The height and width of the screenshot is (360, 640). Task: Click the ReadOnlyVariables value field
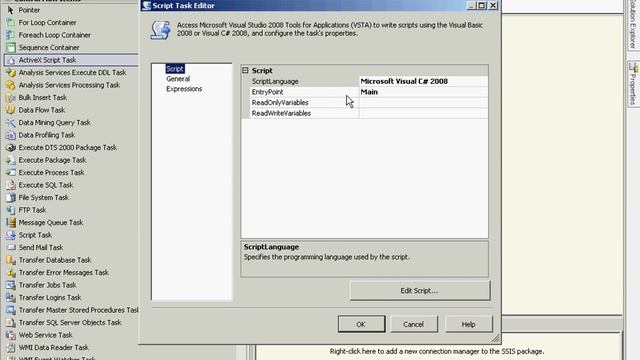pos(423,102)
